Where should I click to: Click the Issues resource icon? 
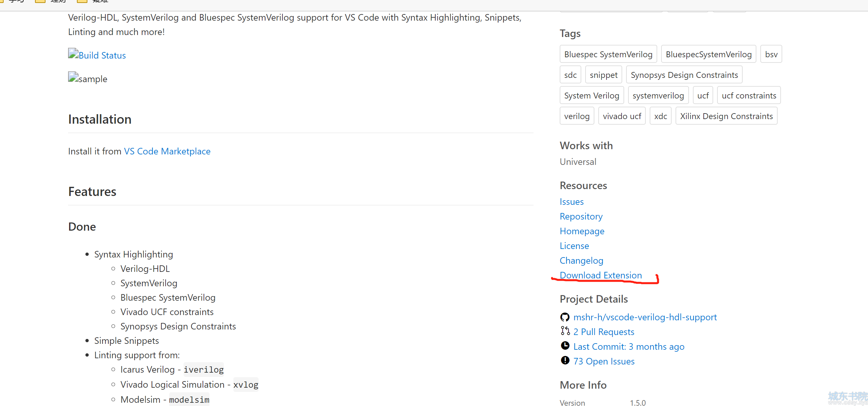pyautogui.click(x=571, y=201)
